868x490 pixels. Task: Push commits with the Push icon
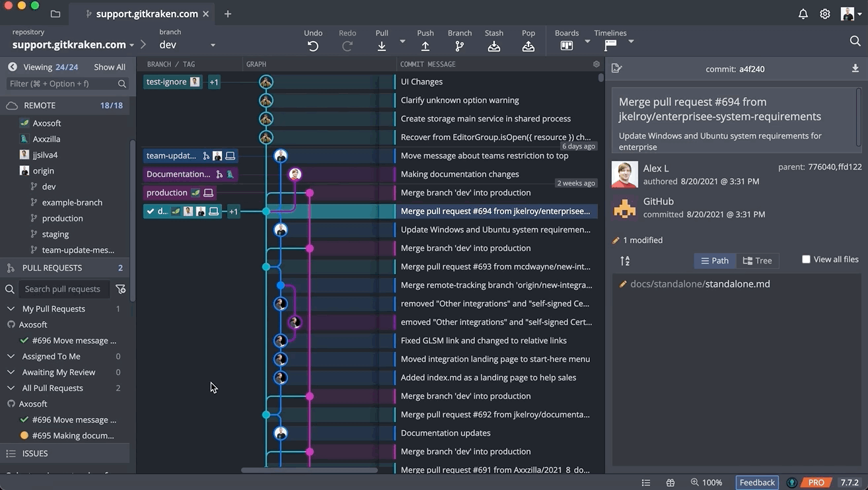(x=425, y=46)
